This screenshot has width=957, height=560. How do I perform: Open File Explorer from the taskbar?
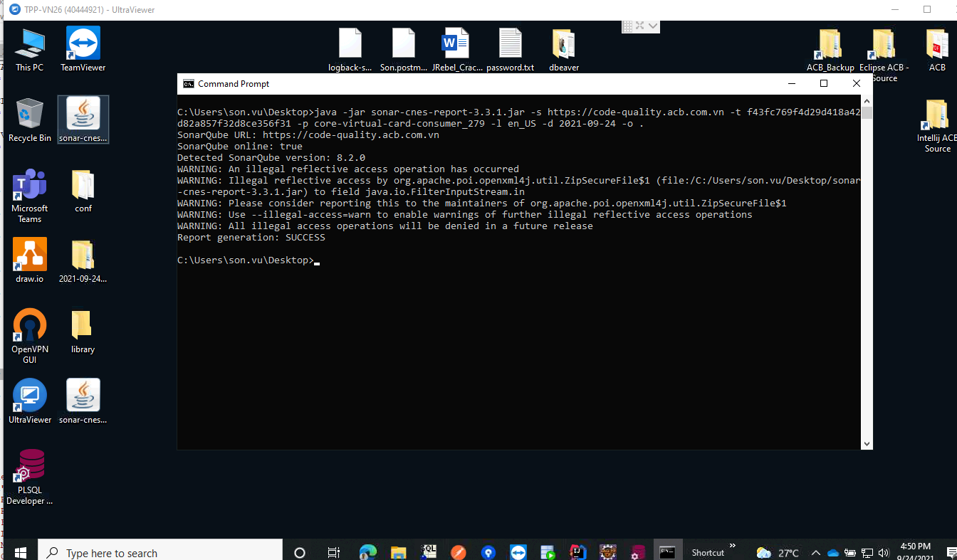point(398,551)
